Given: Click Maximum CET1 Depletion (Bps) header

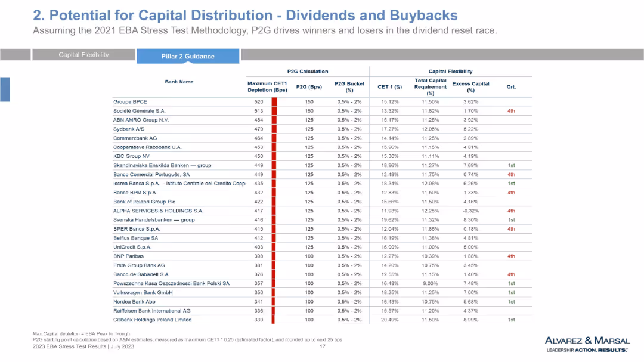Looking at the screenshot, I should point(267,86).
